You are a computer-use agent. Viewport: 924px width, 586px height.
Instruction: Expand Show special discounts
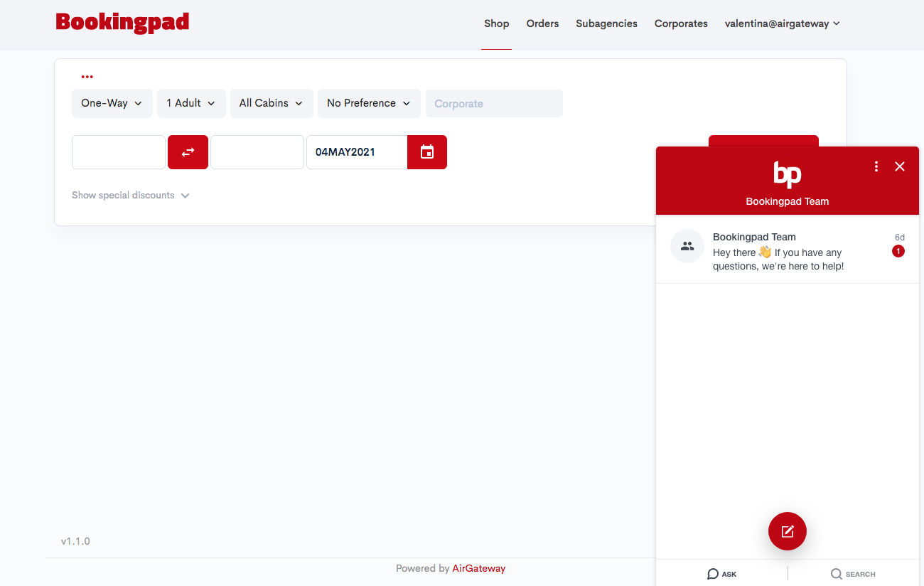(x=131, y=196)
